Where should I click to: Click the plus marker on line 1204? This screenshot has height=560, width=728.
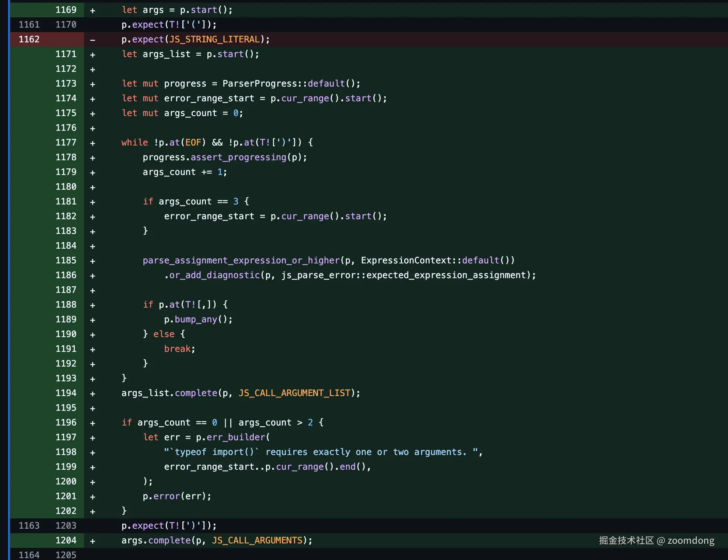coord(92,541)
